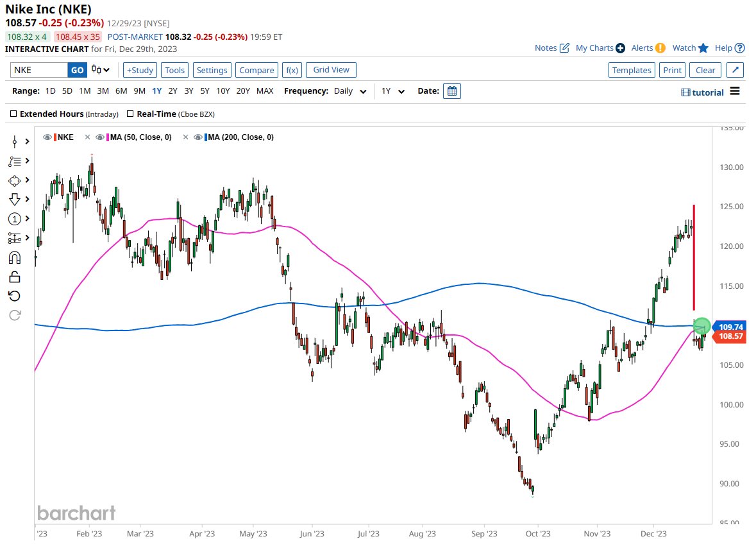The height and width of the screenshot is (548, 756).
Task: Select the measurement tools icon
Action: [x=15, y=238]
